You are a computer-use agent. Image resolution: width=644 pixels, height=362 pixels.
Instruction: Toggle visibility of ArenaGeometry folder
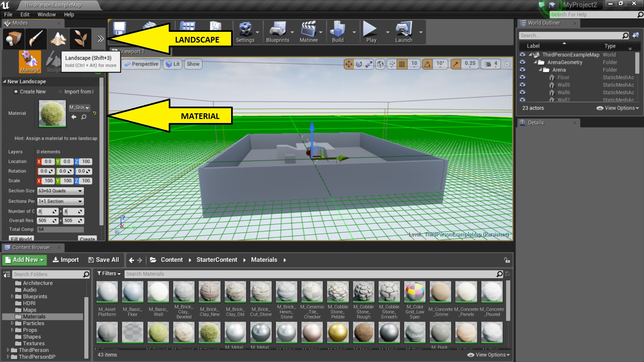[522, 62]
